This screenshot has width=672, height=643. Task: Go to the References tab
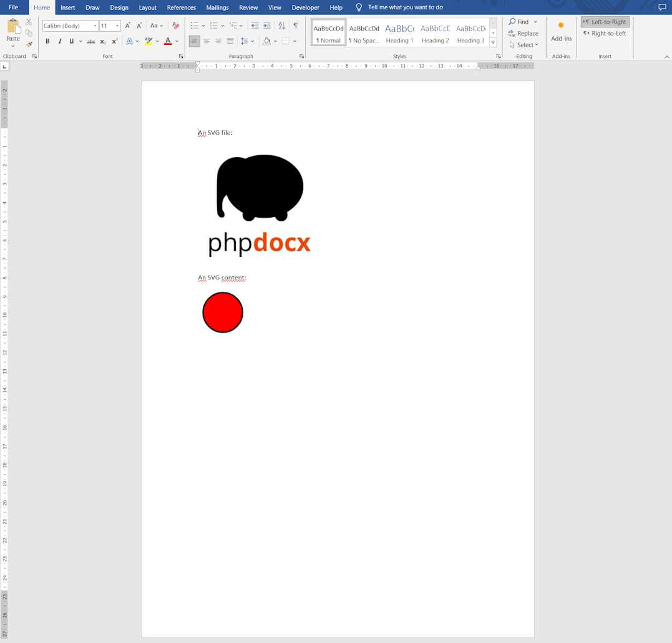182,7
